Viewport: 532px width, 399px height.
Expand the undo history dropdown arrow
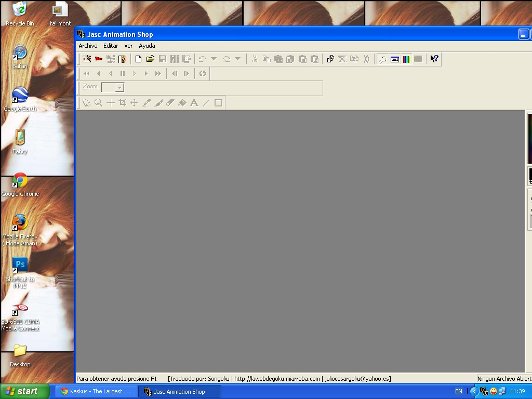(214, 59)
